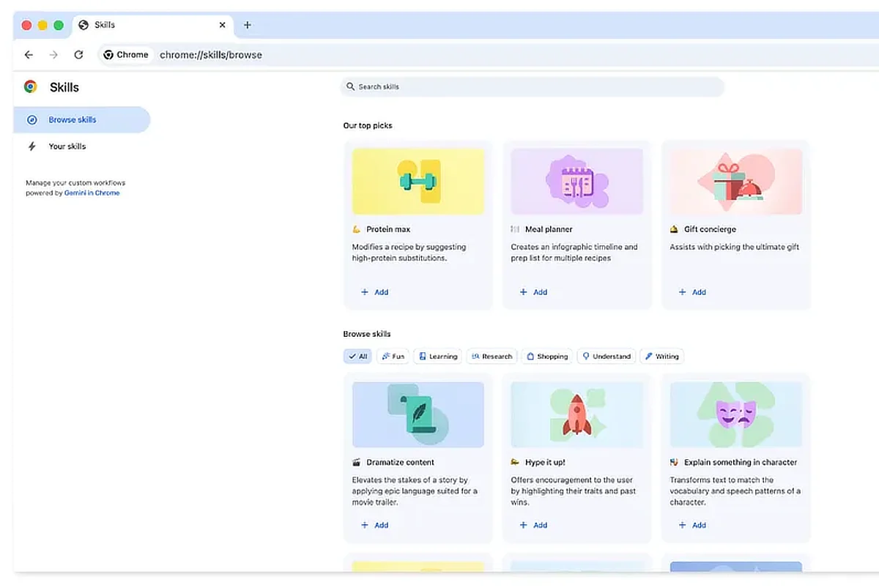Close the Skills browser tab
The height and width of the screenshot is (588, 879).
(223, 25)
